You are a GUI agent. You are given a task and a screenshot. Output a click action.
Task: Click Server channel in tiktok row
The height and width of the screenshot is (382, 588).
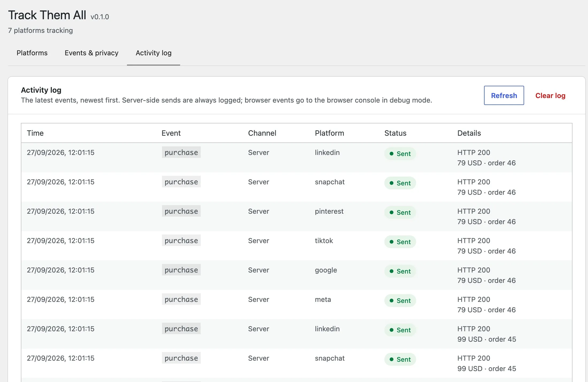(x=258, y=241)
